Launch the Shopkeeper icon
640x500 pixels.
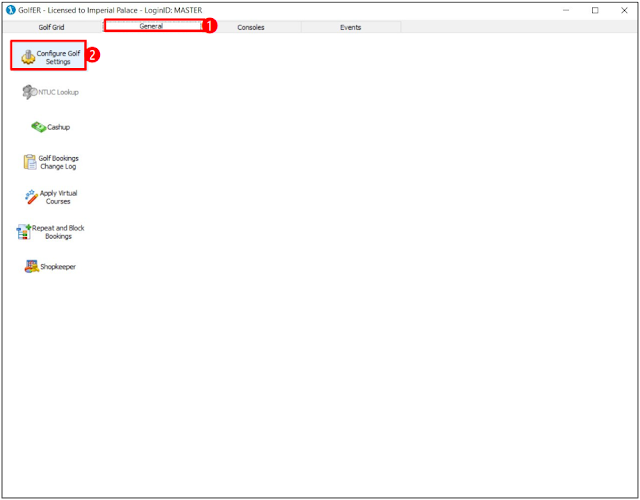click(x=32, y=267)
